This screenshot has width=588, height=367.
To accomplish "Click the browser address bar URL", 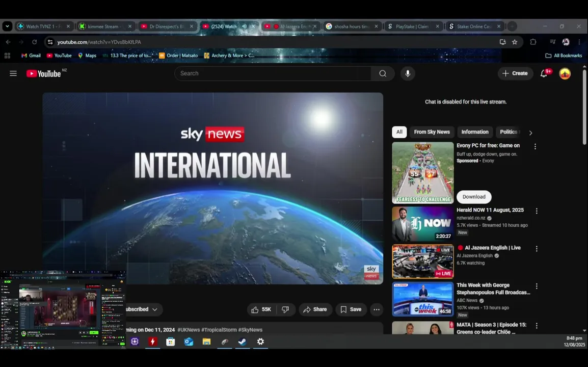I will [99, 42].
